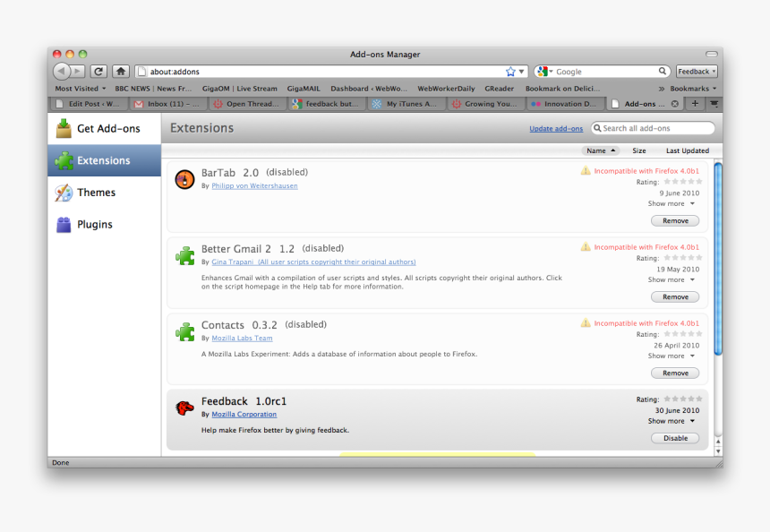Open the Mozilla Corporation author link
Viewport: 770px width, 532px height.
click(244, 414)
